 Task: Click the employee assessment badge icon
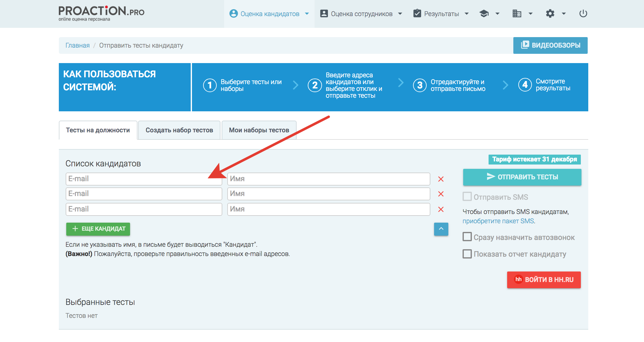pos(324,14)
